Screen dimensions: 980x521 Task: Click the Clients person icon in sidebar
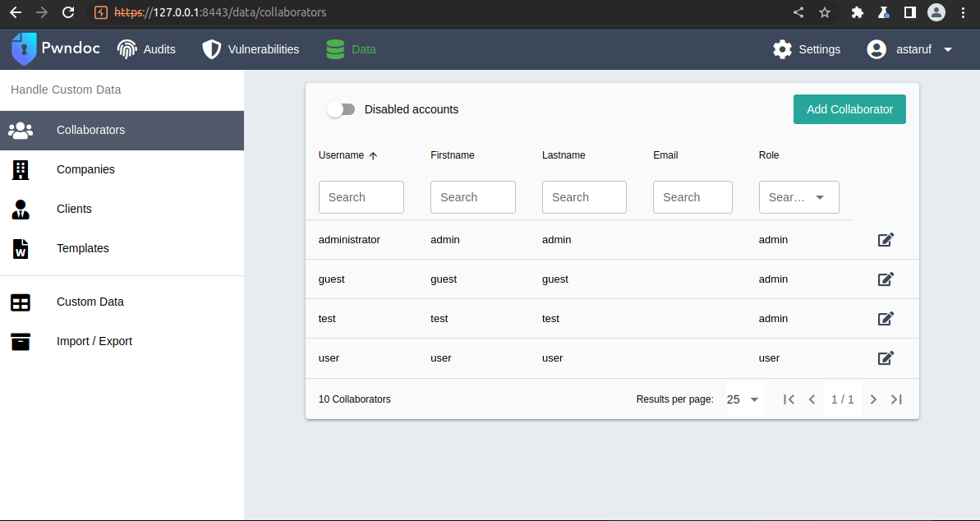(x=21, y=209)
